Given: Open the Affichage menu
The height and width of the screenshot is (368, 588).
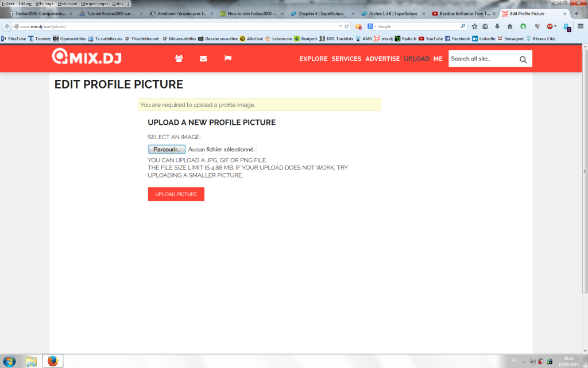Looking at the screenshot, I should (45, 3).
